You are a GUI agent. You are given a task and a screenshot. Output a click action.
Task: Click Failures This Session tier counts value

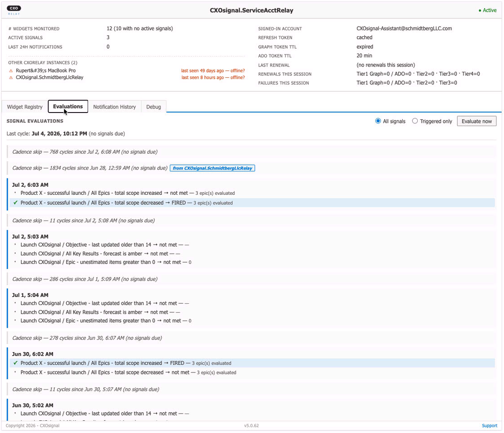pos(406,83)
